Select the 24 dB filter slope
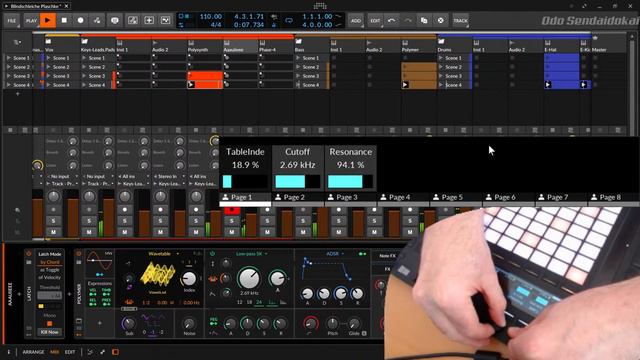This screenshot has width=640, height=360. coord(259,302)
